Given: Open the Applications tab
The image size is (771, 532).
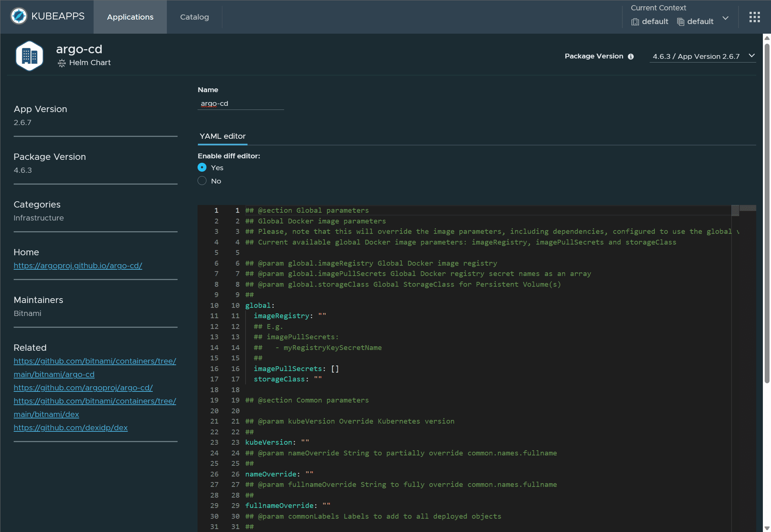Looking at the screenshot, I should click(x=130, y=17).
